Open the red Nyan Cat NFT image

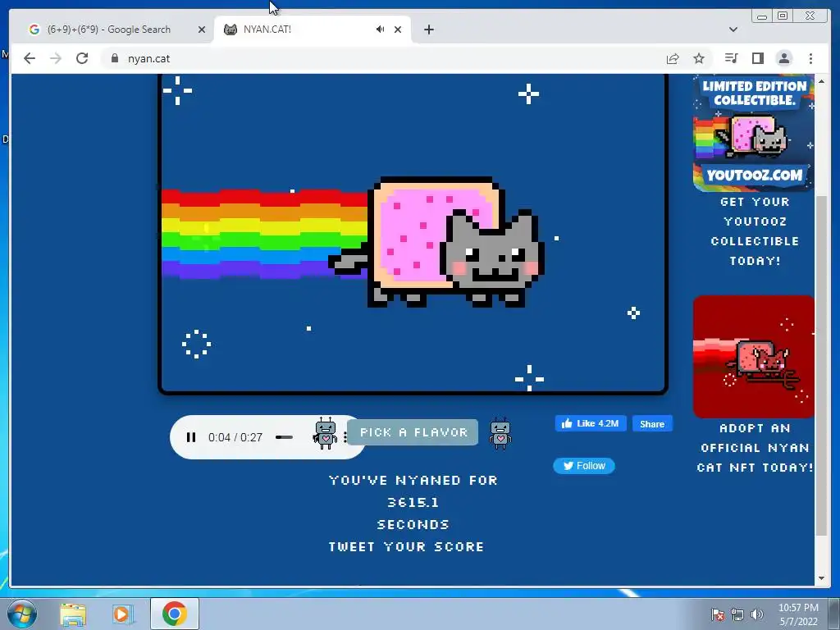(754, 356)
